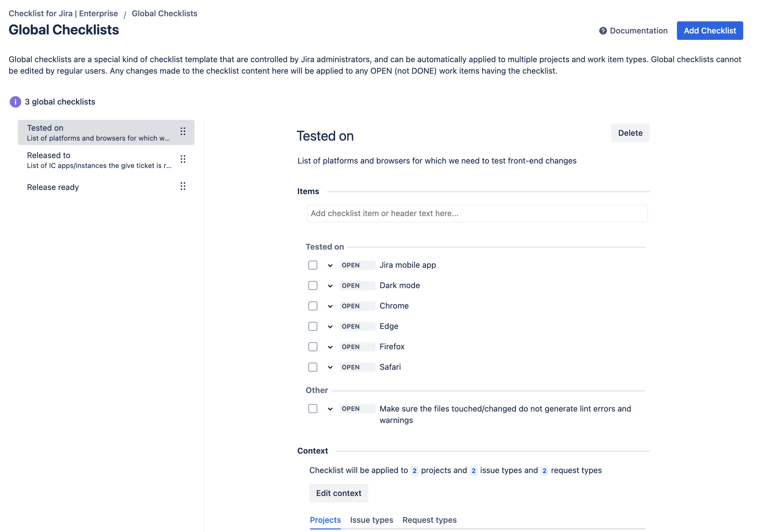Image resolution: width=778 pixels, height=532 pixels.
Task: Click the drag handle next to 'Released to'
Action: coord(183,159)
